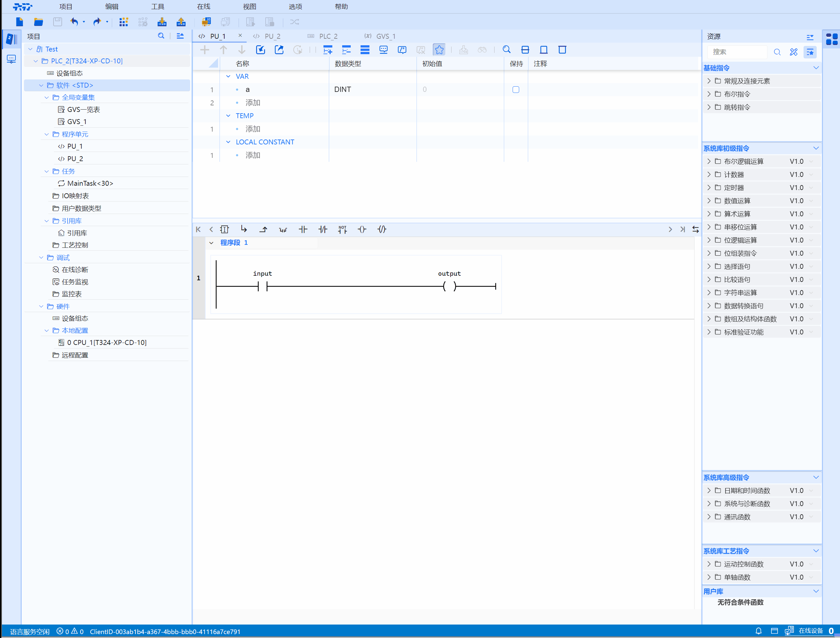Open the 工具 menu

pos(158,7)
